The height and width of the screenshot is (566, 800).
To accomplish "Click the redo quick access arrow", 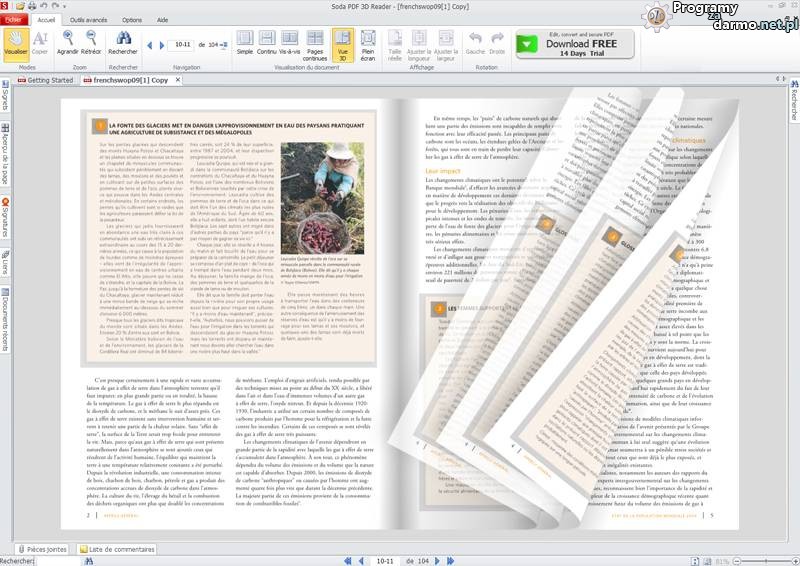I will [x=55, y=6].
